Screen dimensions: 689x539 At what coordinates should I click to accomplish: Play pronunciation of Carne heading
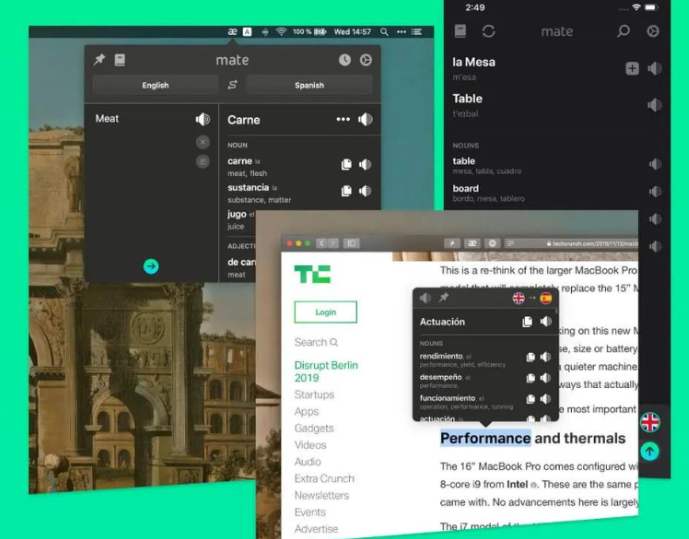[x=365, y=119]
